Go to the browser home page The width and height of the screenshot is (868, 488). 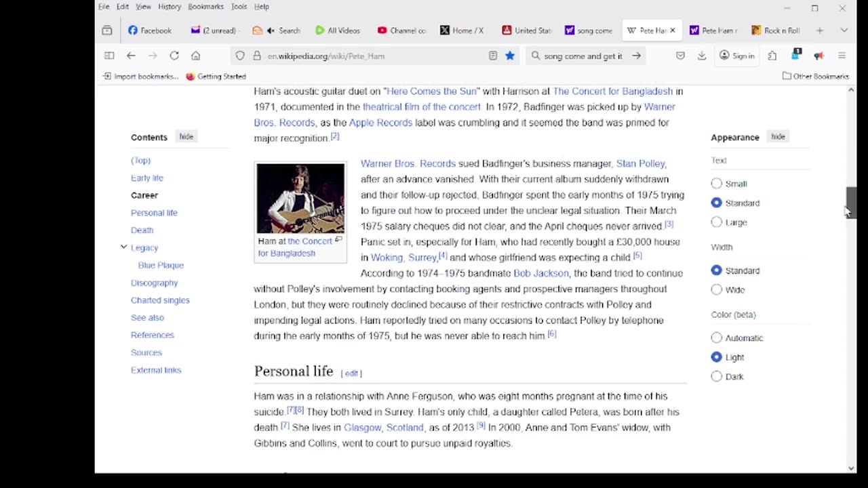click(x=196, y=56)
